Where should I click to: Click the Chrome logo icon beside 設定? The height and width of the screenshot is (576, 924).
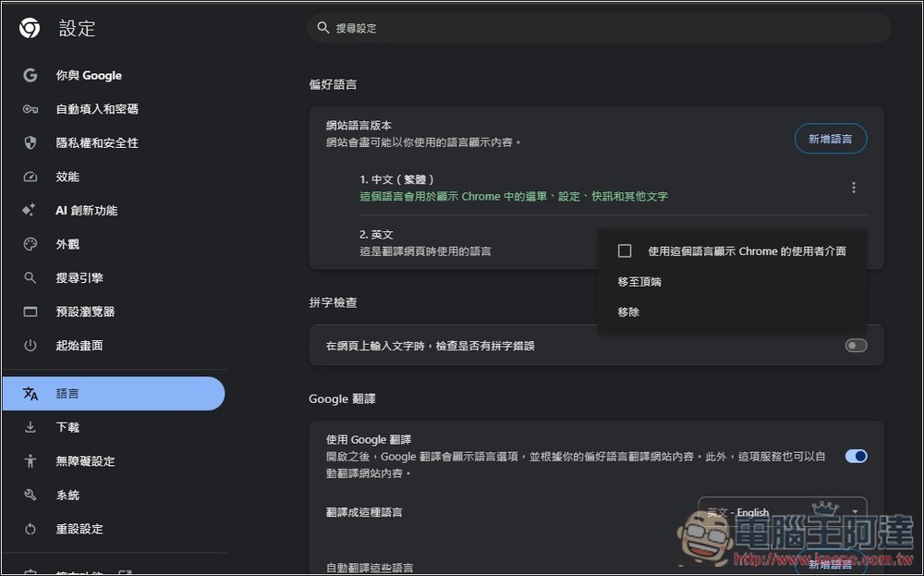pos(30,28)
